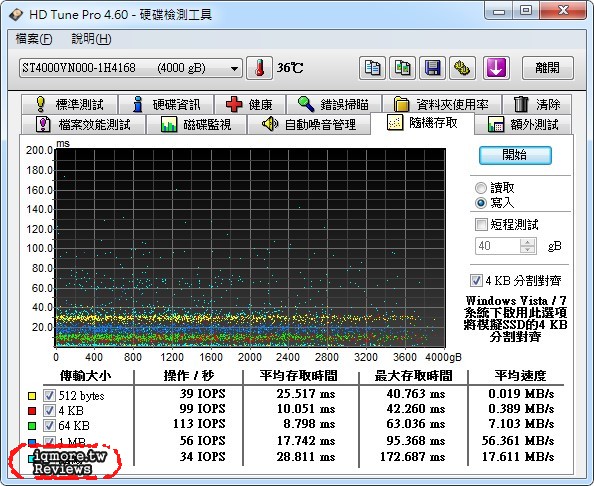Open options gear icon
Viewport: 594px width, 486px height.
462,68
